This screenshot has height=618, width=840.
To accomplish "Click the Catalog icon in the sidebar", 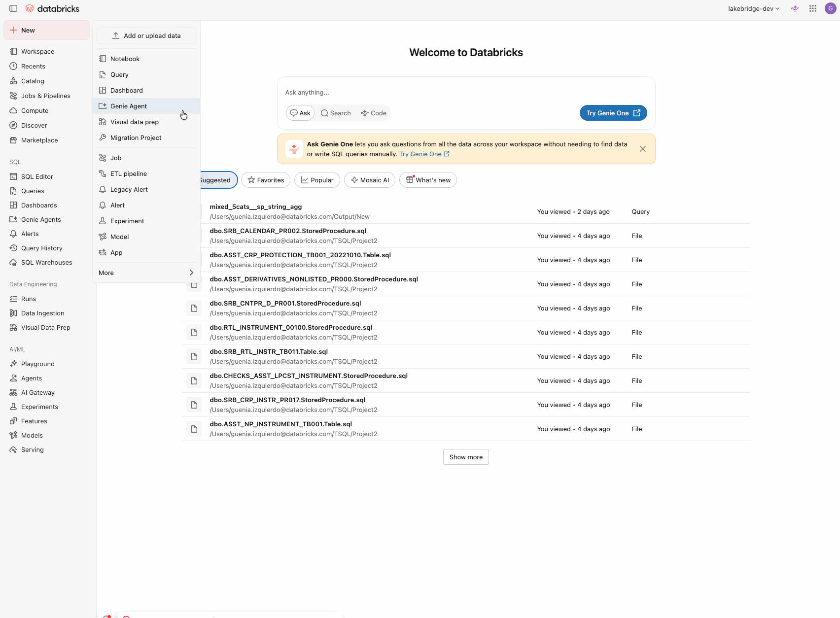I will tap(13, 81).
